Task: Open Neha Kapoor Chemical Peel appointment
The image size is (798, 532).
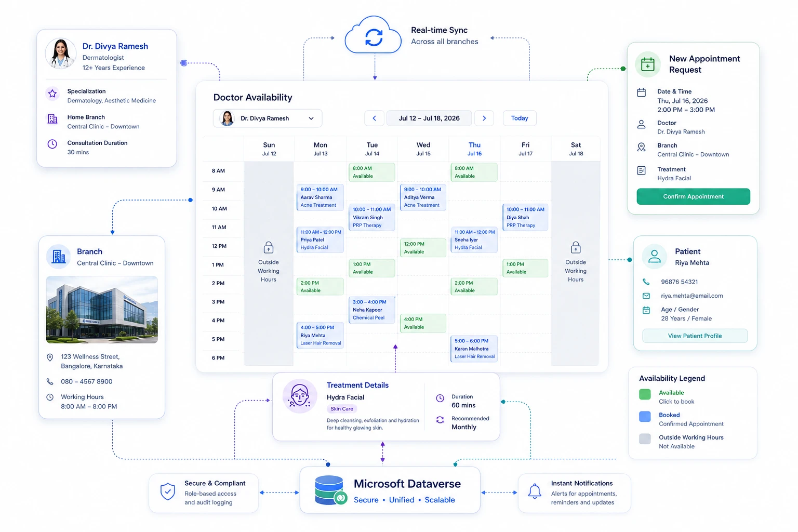Action: point(371,310)
